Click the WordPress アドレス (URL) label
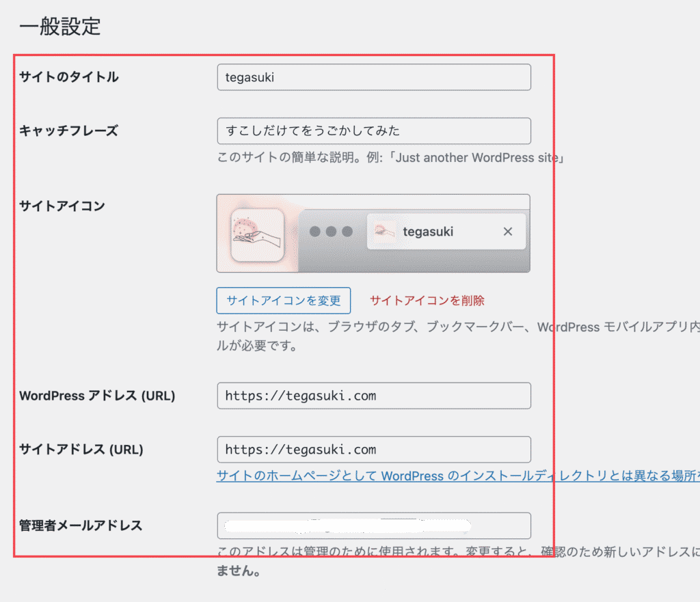700x602 pixels. 97,396
